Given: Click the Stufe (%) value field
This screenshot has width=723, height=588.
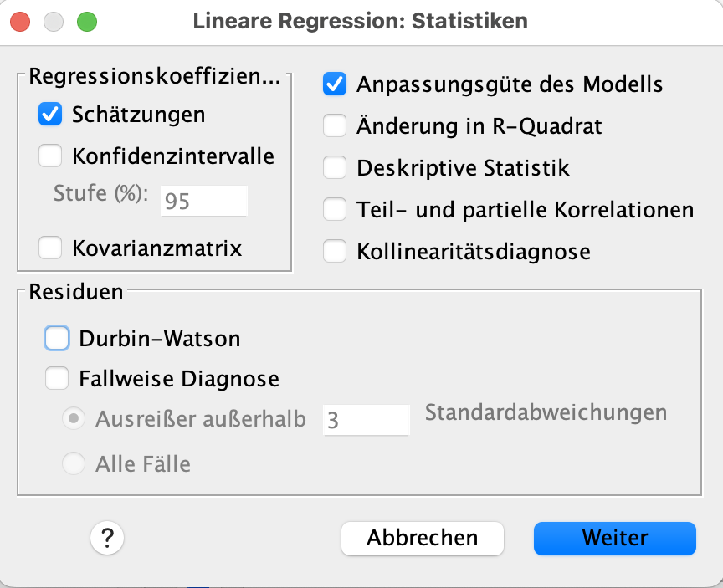Looking at the screenshot, I should pyautogui.click(x=203, y=201).
